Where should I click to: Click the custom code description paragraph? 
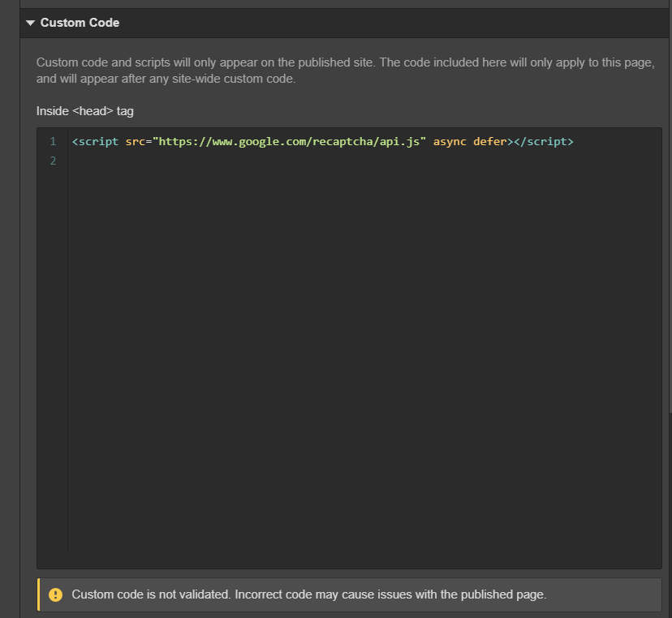coord(346,71)
